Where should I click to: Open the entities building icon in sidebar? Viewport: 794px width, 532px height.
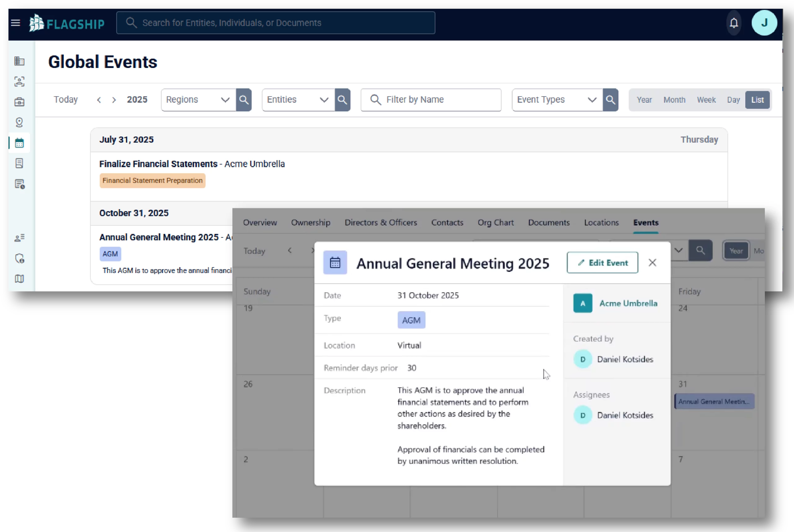pos(19,61)
